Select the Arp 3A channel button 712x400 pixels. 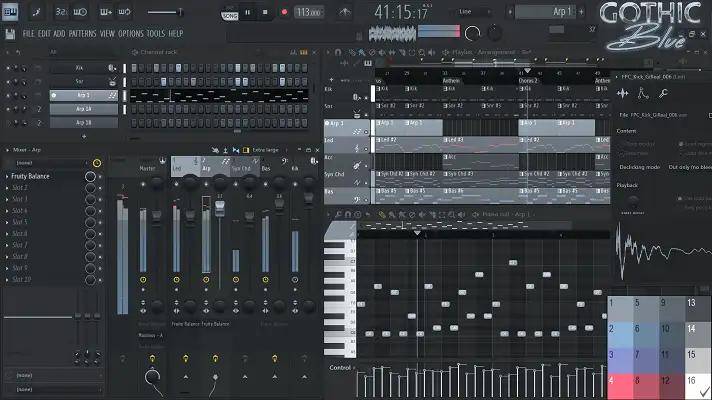pyautogui.click(x=82, y=109)
